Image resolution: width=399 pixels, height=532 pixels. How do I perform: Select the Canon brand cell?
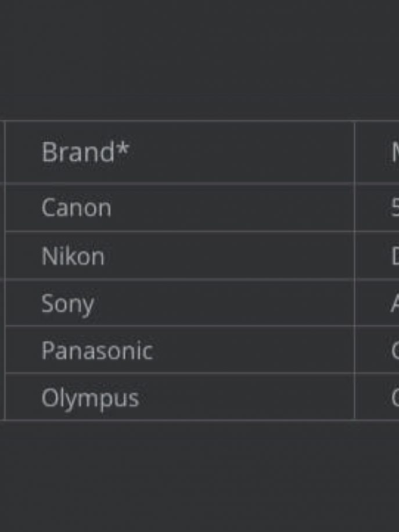pyautogui.click(x=76, y=208)
